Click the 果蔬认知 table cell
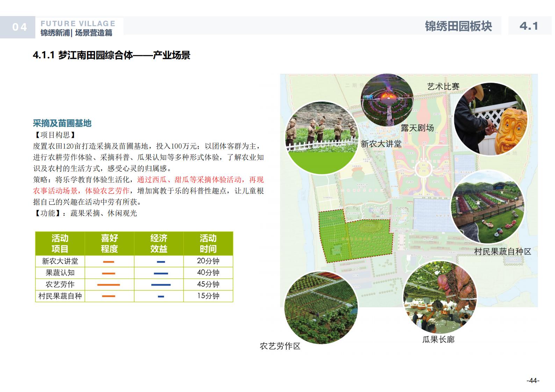The image size is (555, 392). pos(60,273)
